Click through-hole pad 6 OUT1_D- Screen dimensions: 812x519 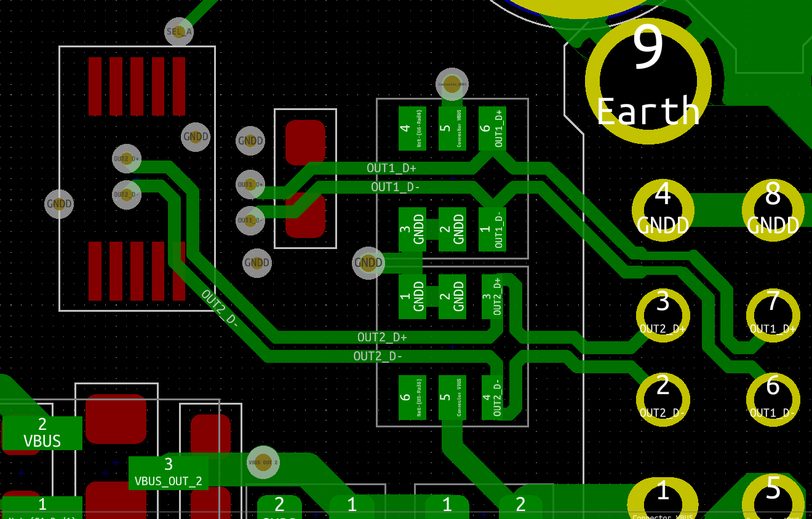pyautogui.click(x=773, y=399)
